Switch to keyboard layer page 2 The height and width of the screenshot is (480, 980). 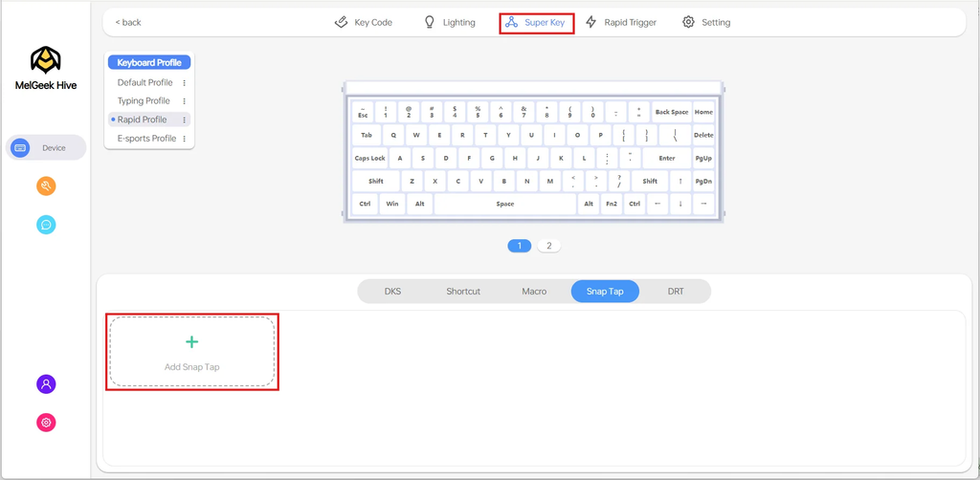point(548,246)
